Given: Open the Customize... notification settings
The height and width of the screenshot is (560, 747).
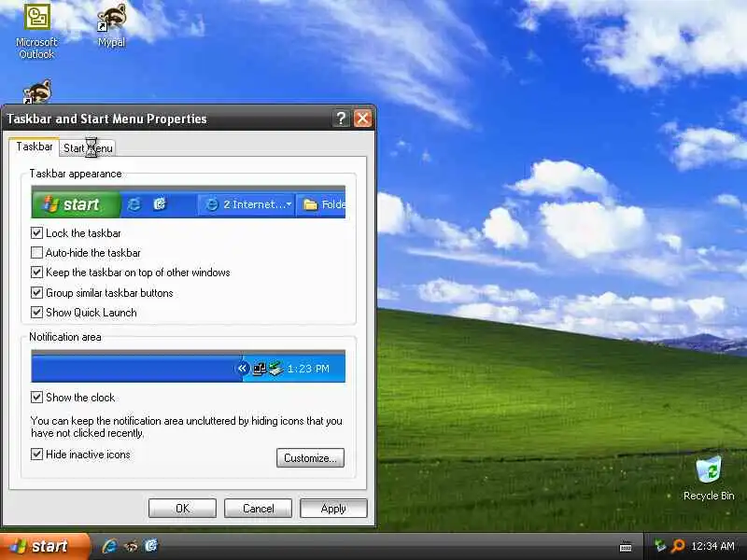Looking at the screenshot, I should [x=310, y=457].
